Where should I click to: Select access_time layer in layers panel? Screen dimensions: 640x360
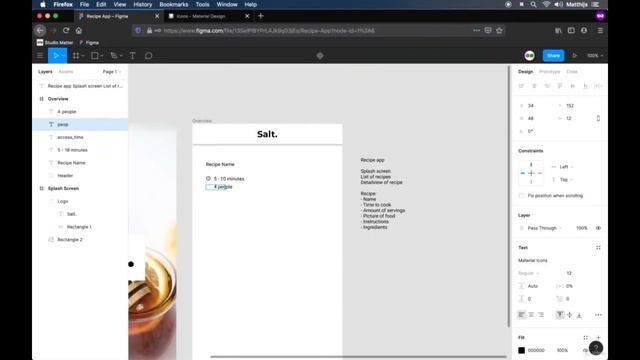70,137
